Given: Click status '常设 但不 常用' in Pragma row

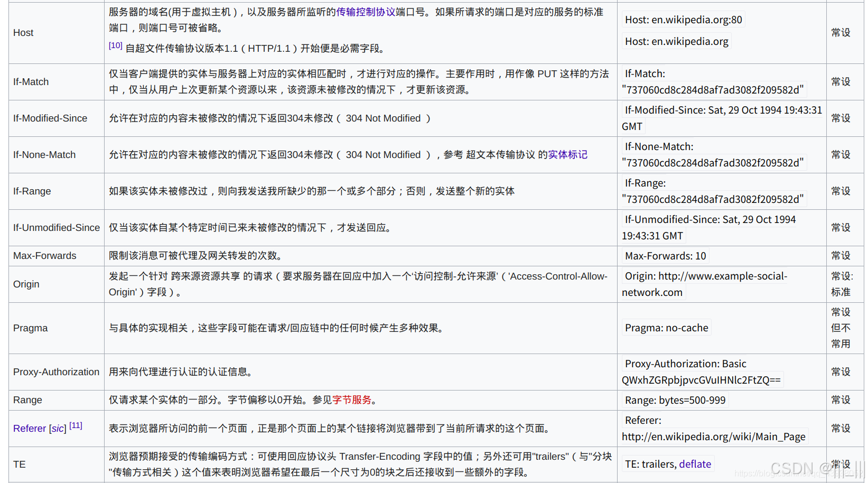Looking at the screenshot, I should pos(841,328).
